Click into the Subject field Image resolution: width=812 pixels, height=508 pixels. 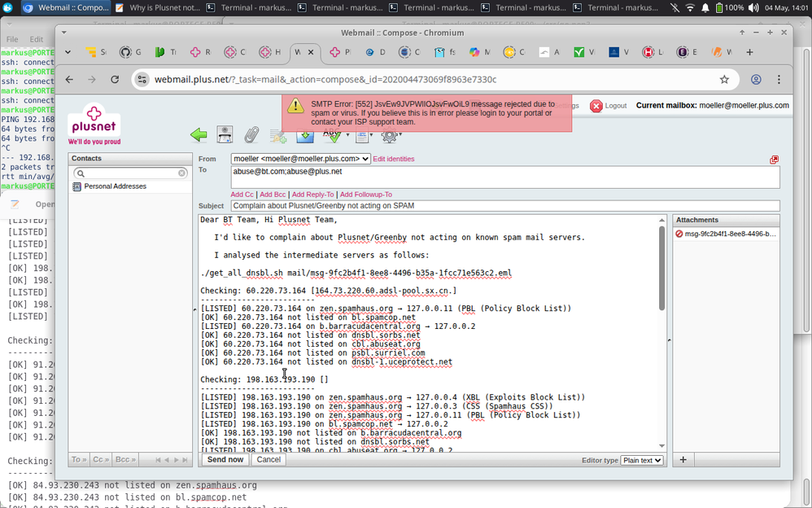(505, 206)
